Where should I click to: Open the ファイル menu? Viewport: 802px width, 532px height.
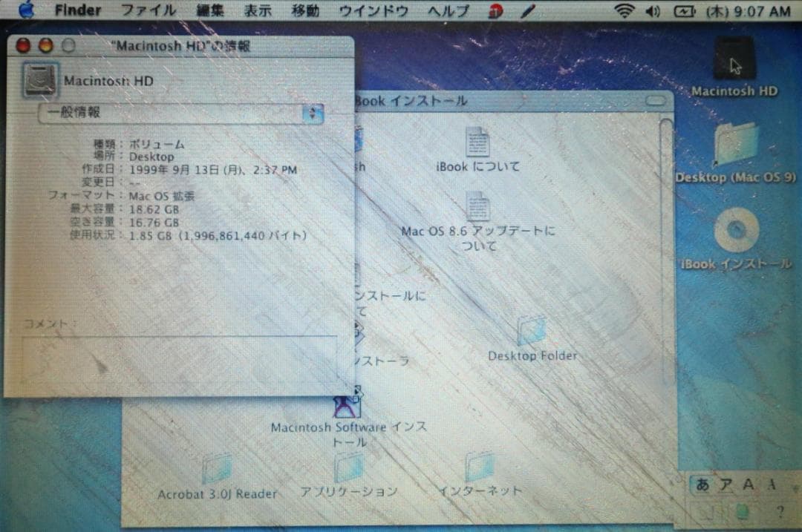tap(149, 10)
